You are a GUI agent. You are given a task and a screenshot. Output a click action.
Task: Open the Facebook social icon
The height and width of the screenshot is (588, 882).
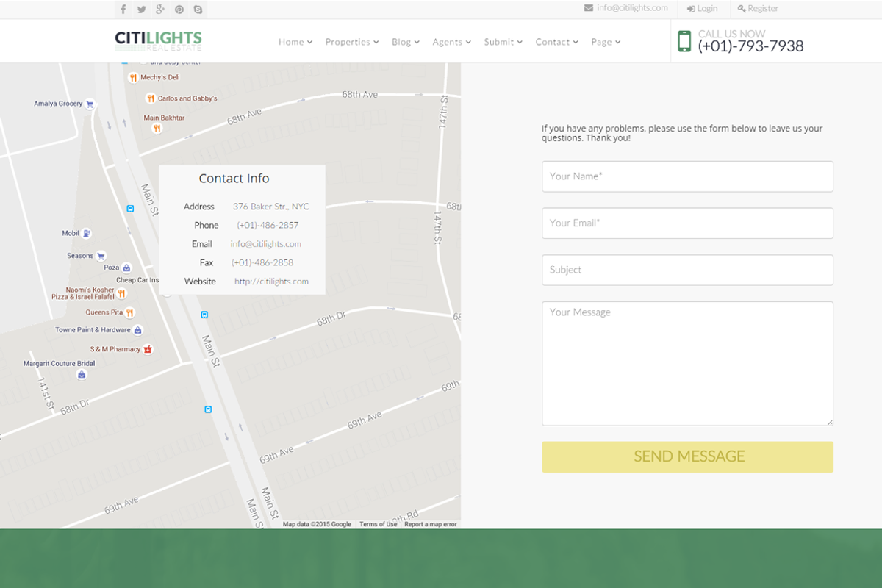(x=123, y=10)
